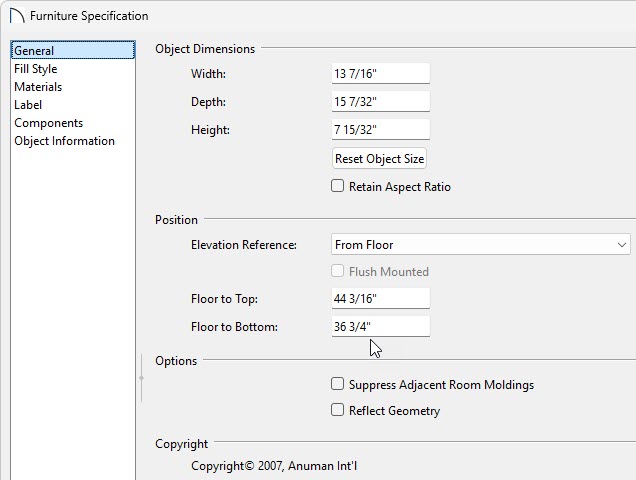This screenshot has width=636, height=480.
Task: Switch to the Materials panel
Action: [38, 87]
